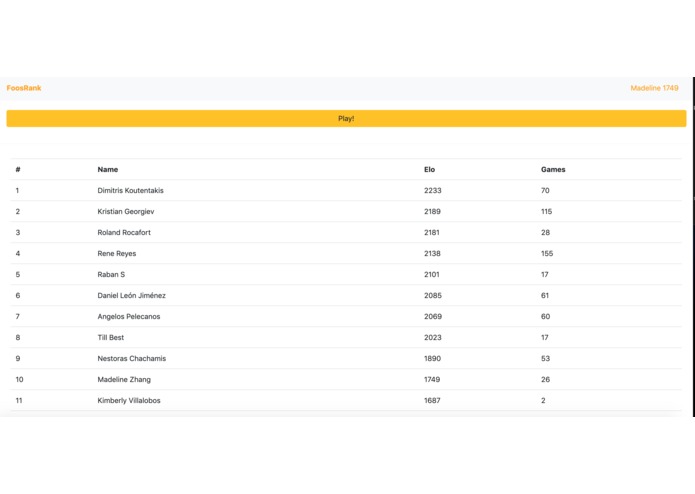Click the Games column header
The image size is (695, 494).
[553, 169]
